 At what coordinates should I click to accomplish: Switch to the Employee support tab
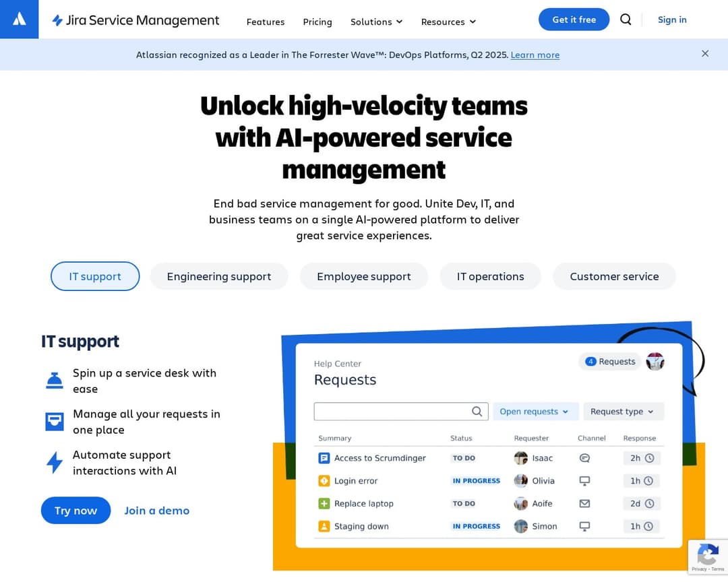(x=364, y=276)
